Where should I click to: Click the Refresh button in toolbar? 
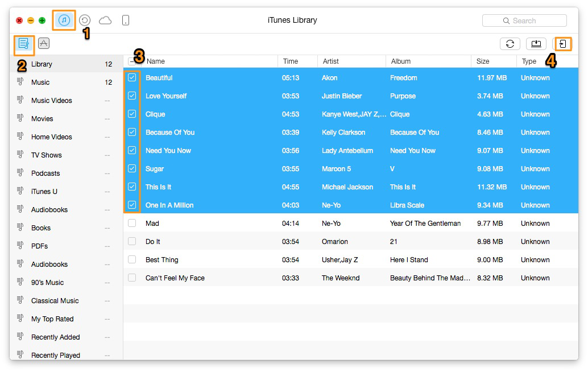pyautogui.click(x=510, y=44)
